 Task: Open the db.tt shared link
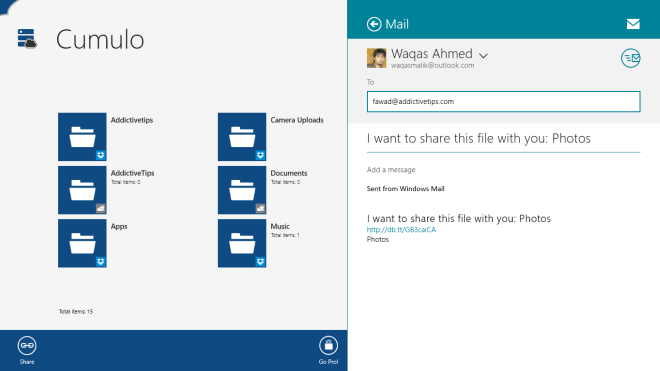tap(401, 230)
